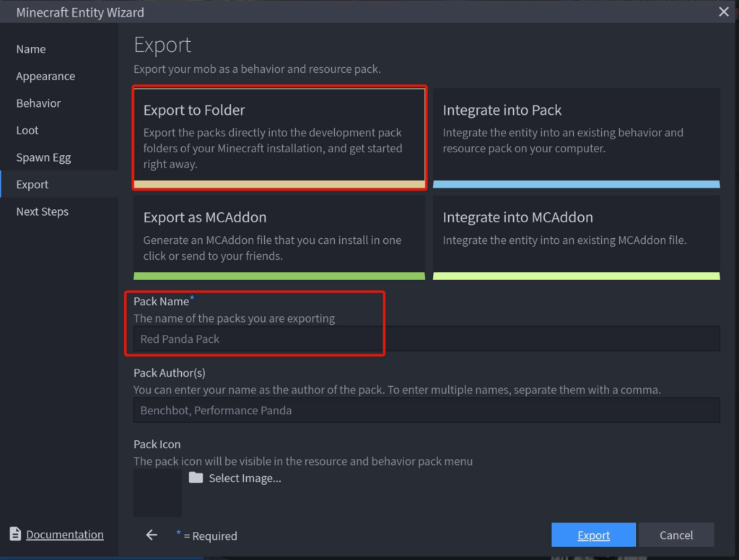This screenshot has height=560, width=739.
Task: Pick the Integrate into MCAddon option
Action: (x=576, y=237)
